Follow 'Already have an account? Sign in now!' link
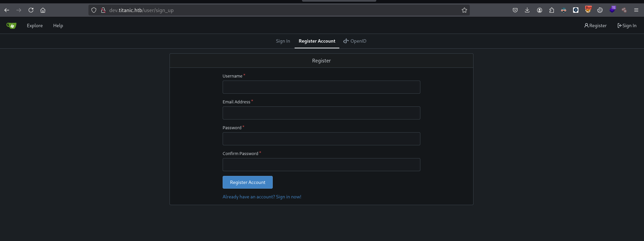The image size is (644, 241). (262, 197)
